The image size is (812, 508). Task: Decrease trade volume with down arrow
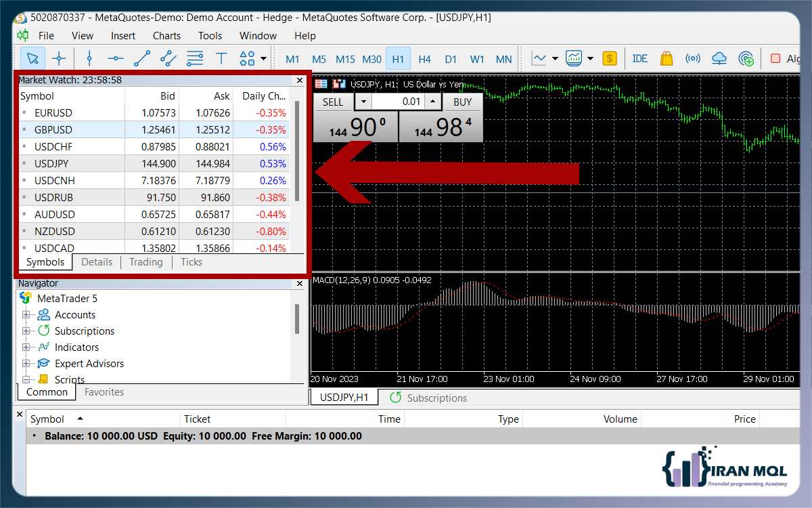(363, 102)
